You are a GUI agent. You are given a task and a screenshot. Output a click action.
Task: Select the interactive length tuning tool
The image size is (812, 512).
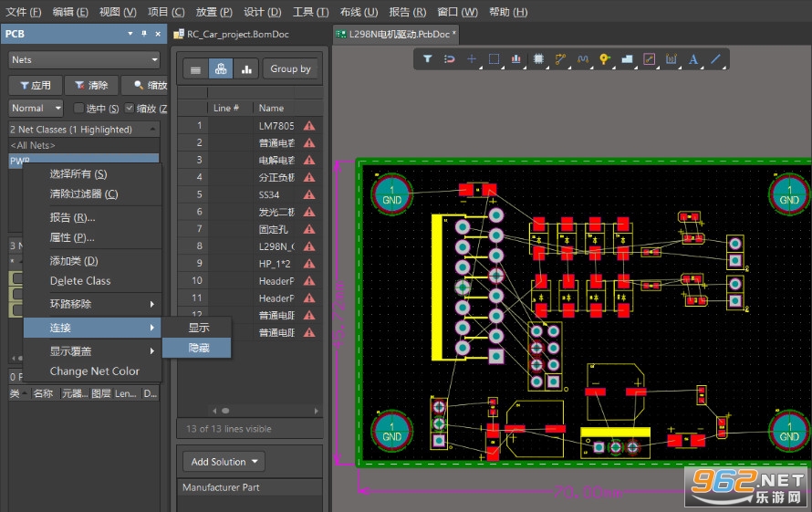tap(583, 59)
